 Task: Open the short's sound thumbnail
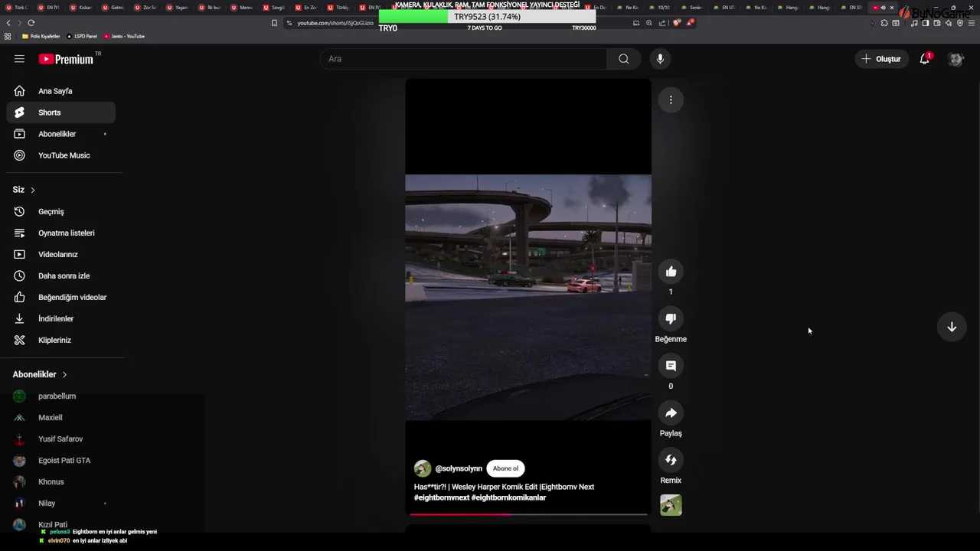point(671,505)
